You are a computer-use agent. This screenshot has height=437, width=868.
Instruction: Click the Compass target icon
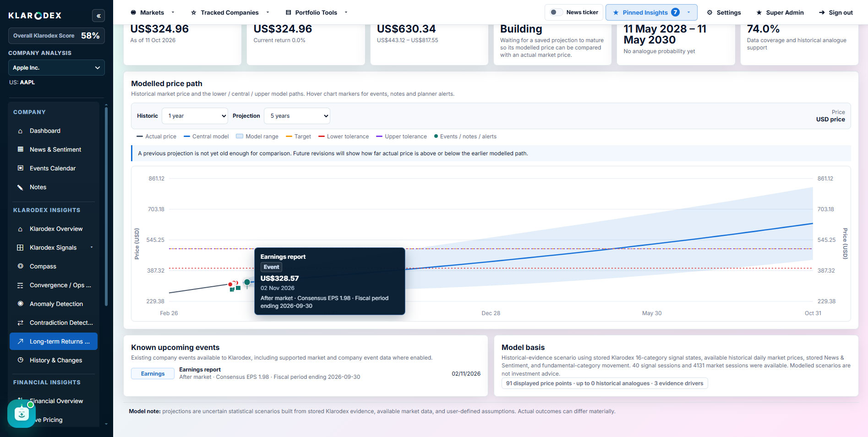tap(20, 266)
